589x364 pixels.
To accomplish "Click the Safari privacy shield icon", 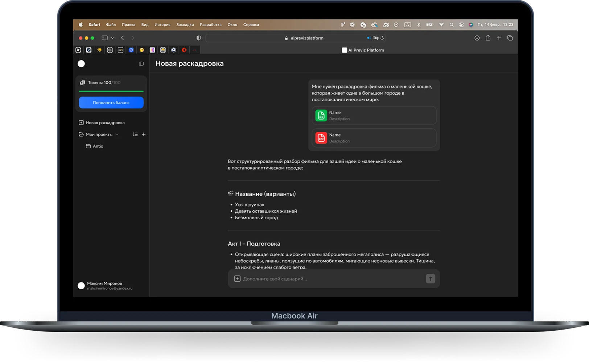I will tap(199, 38).
